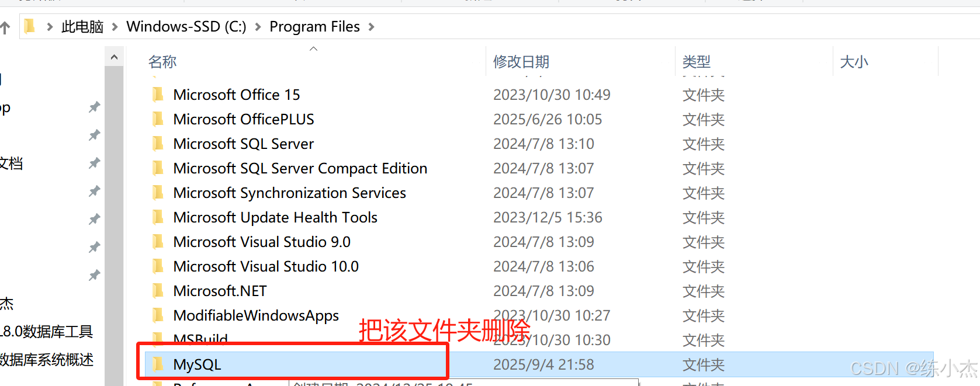The width and height of the screenshot is (980, 386).
Task: Click the Program Files breadcrumb
Action: [314, 27]
